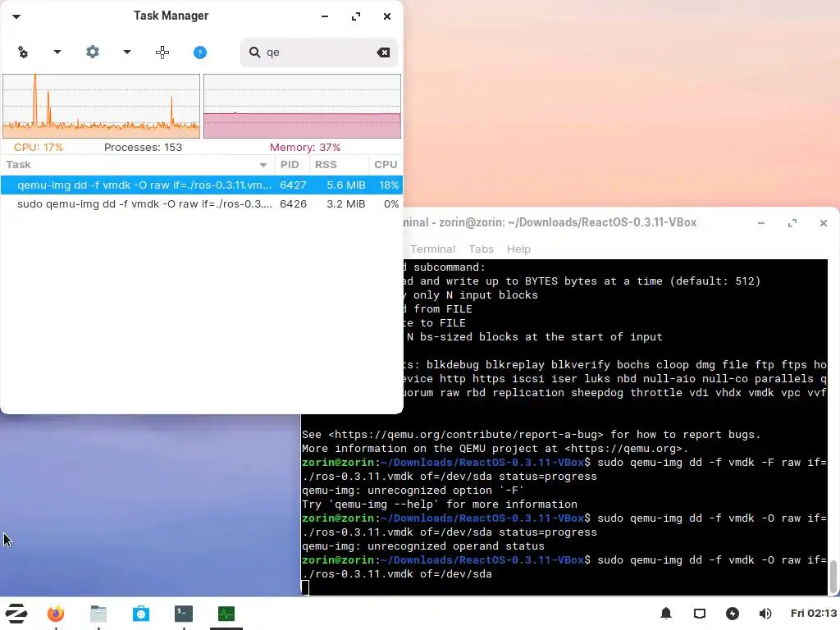Open the Help menu in terminal window
Image resolution: width=840 pixels, height=630 pixels.
pos(518,249)
